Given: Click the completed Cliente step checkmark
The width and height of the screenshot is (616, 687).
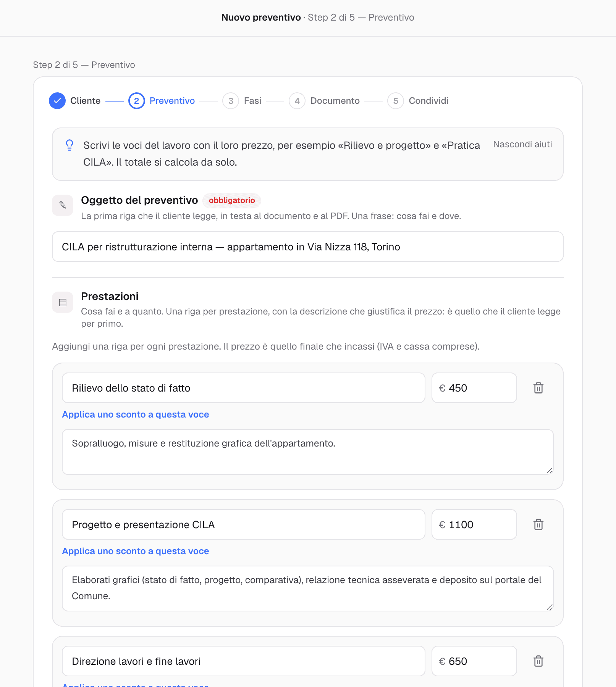Looking at the screenshot, I should click(57, 101).
